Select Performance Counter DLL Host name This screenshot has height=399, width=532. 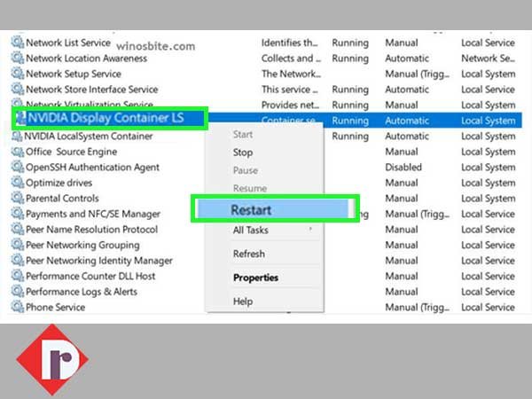pyautogui.click(x=90, y=276)
